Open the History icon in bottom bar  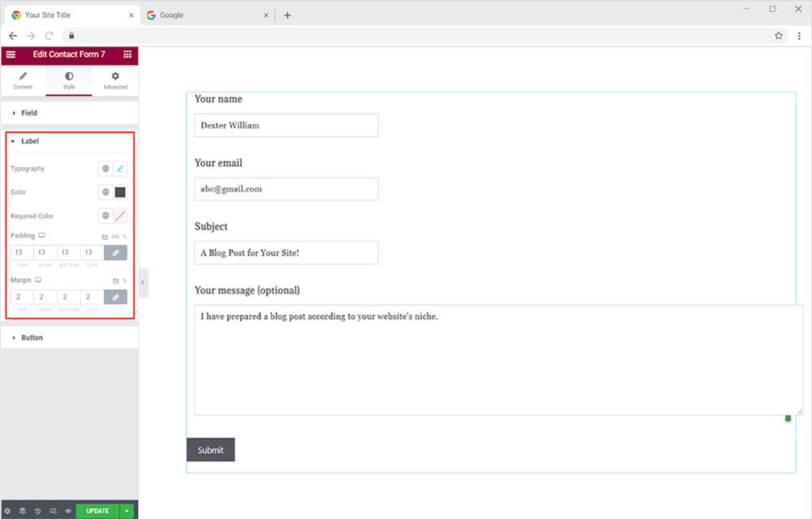pos(37,511)
